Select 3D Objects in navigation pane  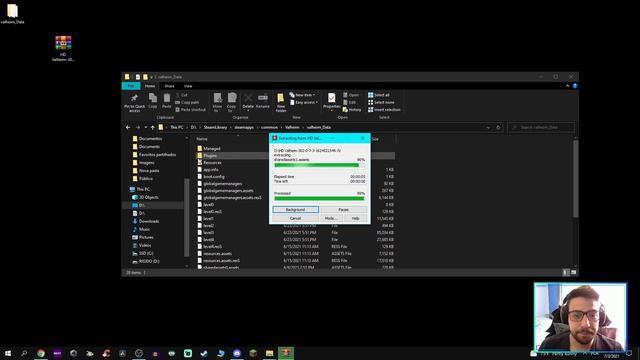[149, 197]
